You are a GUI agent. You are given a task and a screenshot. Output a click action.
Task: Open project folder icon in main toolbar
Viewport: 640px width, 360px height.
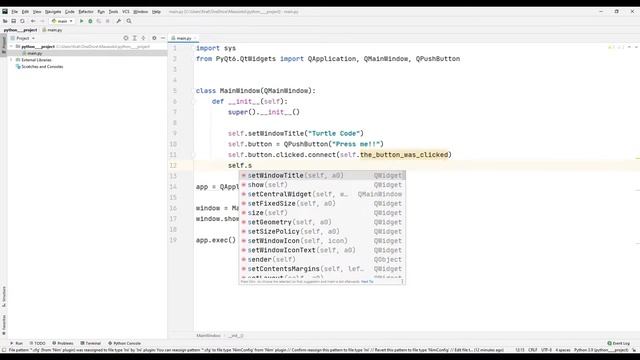tap(5, 21)
